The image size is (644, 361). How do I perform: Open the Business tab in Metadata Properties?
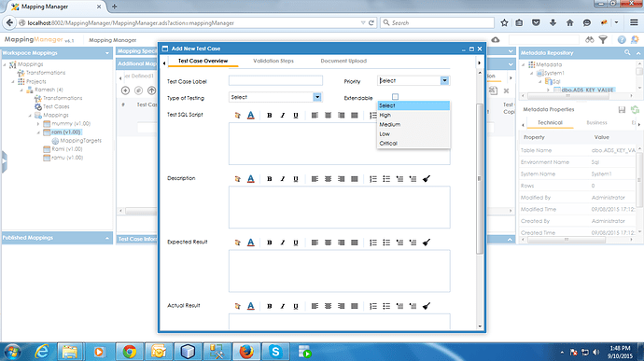596,123
